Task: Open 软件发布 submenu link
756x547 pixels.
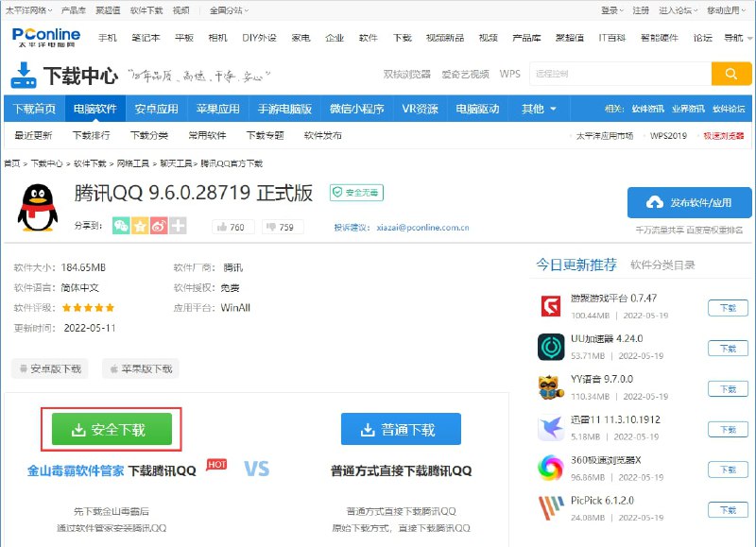Action: pyautogui.click(x=322, y=135)
